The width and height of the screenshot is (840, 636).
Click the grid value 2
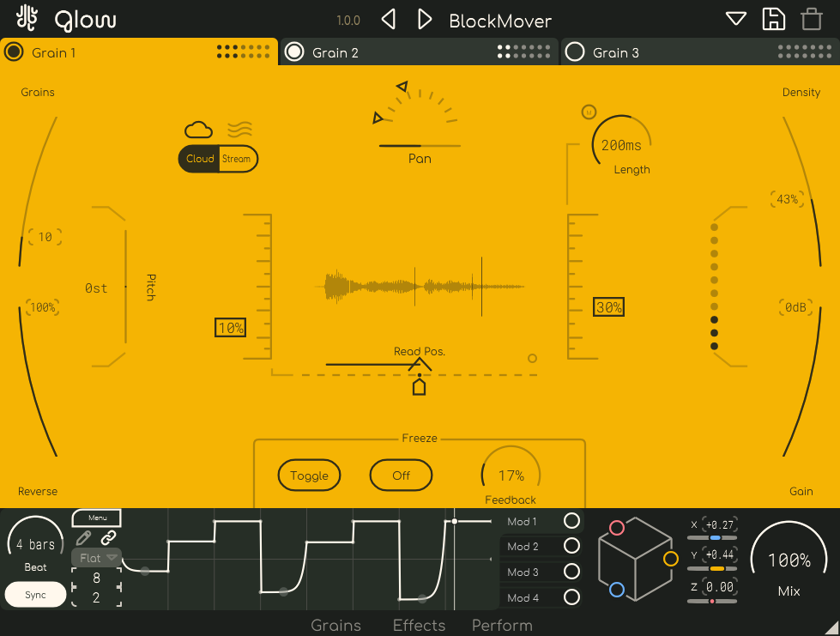[96, 598]
